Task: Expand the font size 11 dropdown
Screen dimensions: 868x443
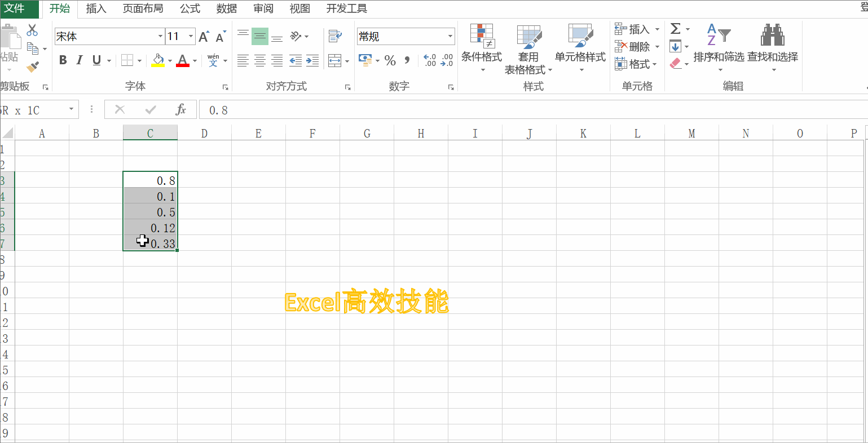Action: (191, 37)
